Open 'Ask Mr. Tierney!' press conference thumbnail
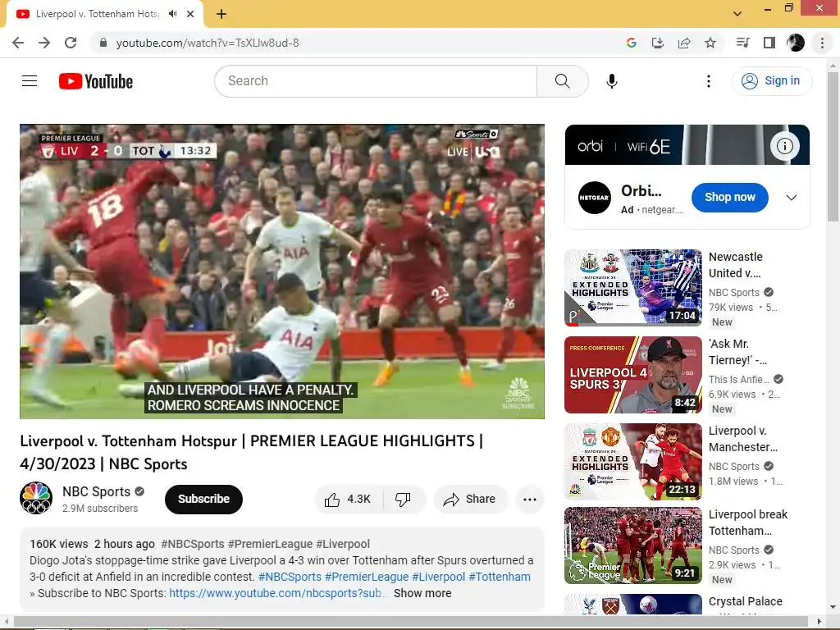The image size is (840, 630). pyautogui.click(x=633, y=374)
